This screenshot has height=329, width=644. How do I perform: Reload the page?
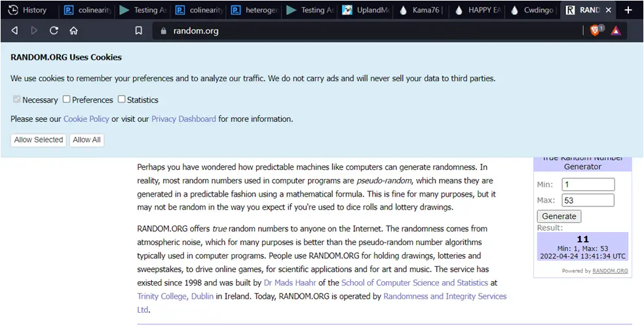coord(54,31)
